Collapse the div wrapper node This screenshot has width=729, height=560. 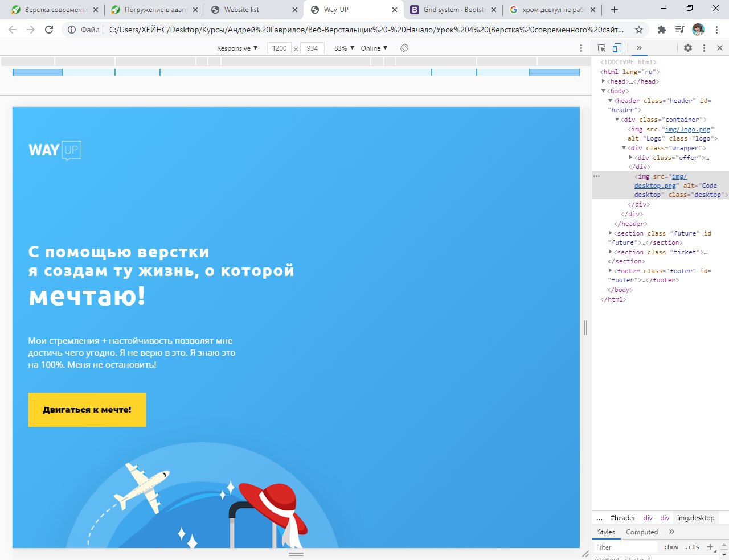[x=624, y=148]
